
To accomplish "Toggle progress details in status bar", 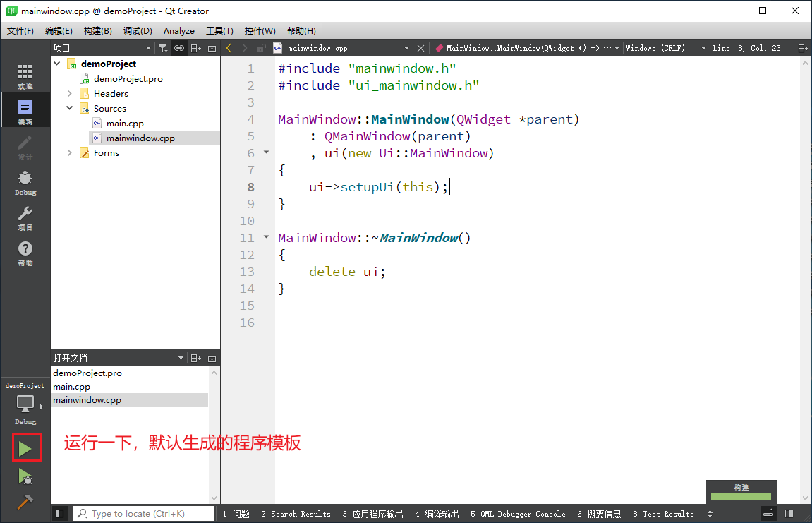I will pyautogui.click(x=768, y=513).
